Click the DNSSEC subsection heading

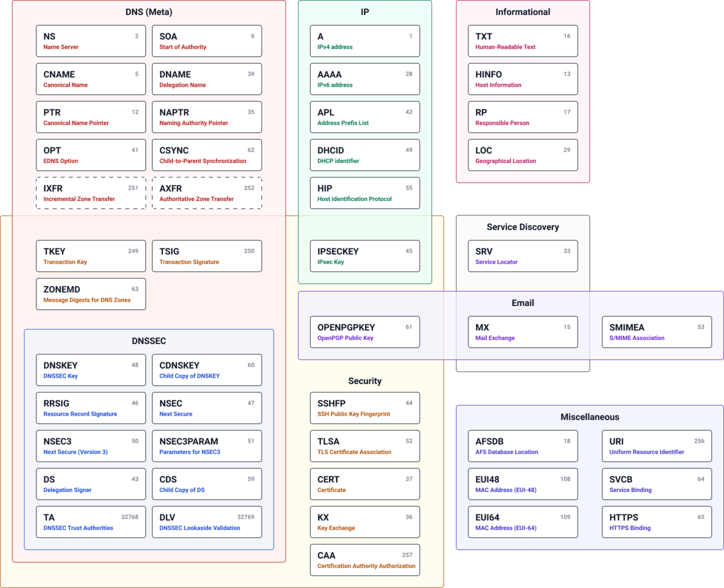pos(148,341)
